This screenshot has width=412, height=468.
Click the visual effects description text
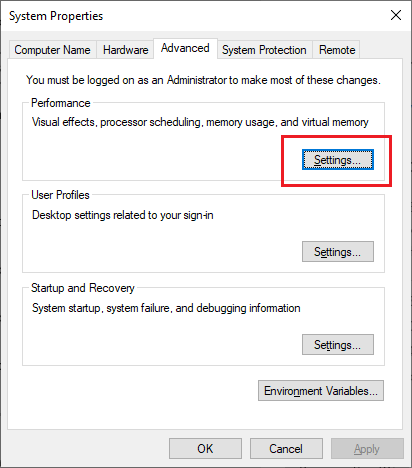[x=200, y=122]
